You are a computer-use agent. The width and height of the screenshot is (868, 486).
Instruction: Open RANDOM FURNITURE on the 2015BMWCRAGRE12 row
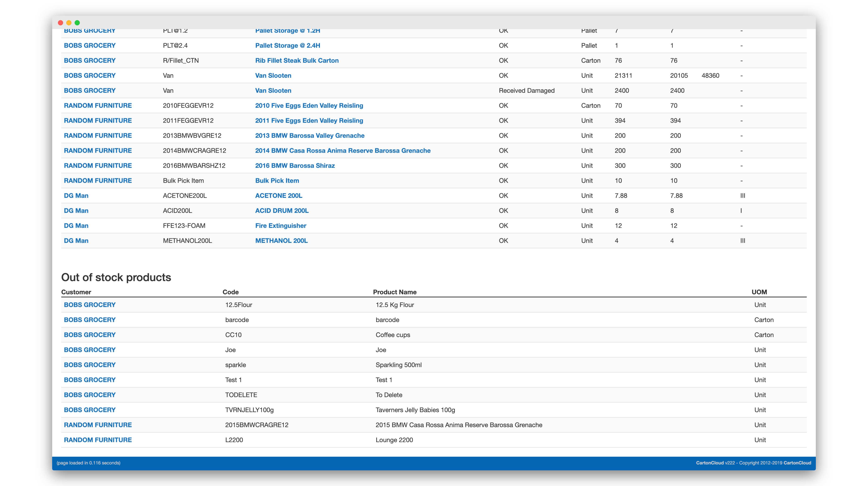click(x=98, y=425)
